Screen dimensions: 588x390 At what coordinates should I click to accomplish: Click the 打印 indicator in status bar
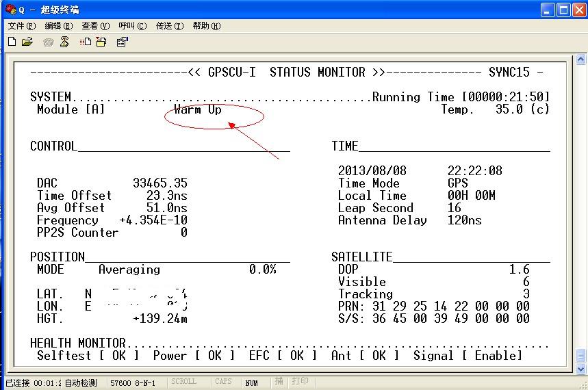click(300, 381)
